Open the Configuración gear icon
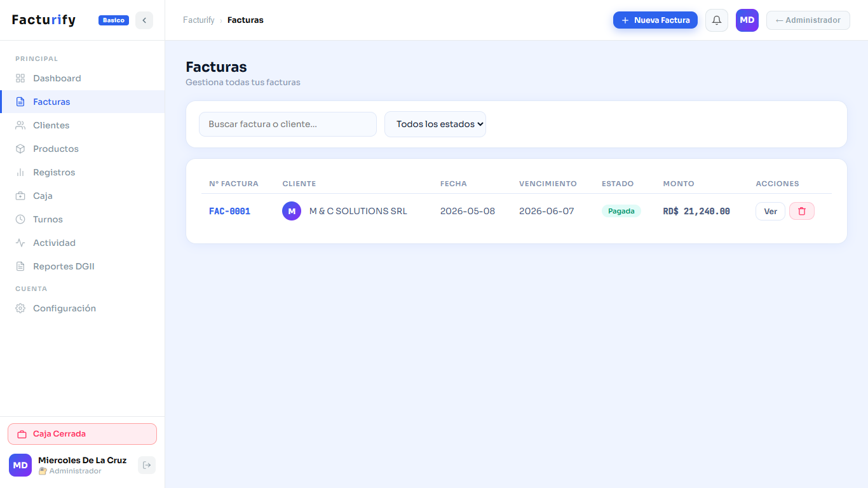Image resolution: width=868 pixels, height=488 pixels. (x=20, y=308)
